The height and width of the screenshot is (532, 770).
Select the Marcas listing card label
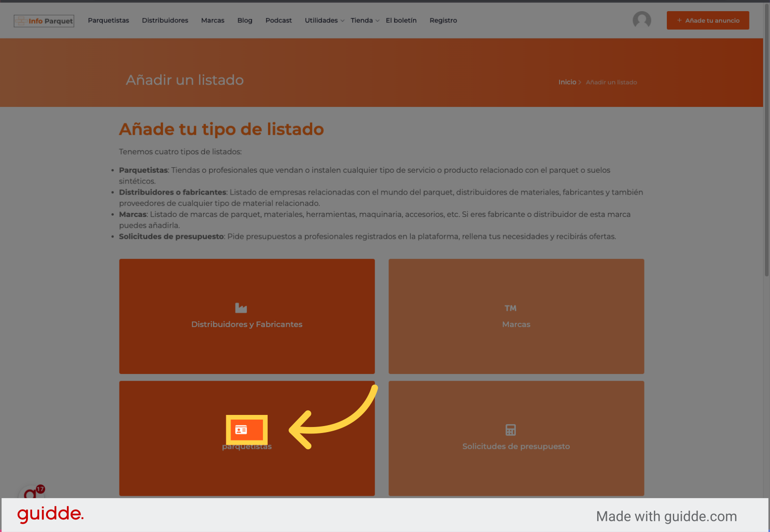pos(516,324)
